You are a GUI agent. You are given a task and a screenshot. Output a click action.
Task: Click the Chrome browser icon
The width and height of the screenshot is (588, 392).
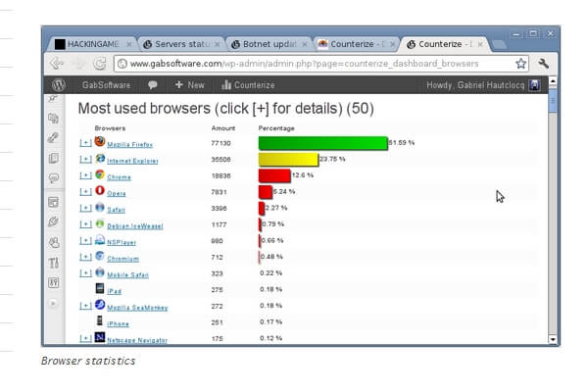pos(100,174)
